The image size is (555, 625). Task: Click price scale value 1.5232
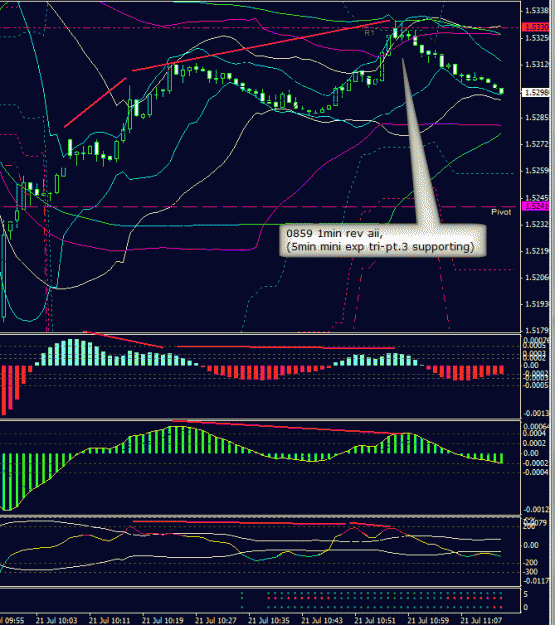coord(537,224)
